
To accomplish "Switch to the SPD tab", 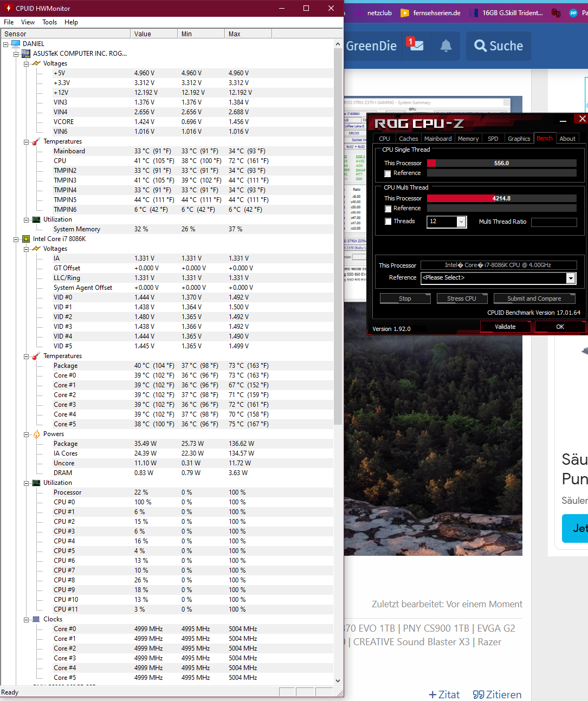I will click(x=493, y=139).
